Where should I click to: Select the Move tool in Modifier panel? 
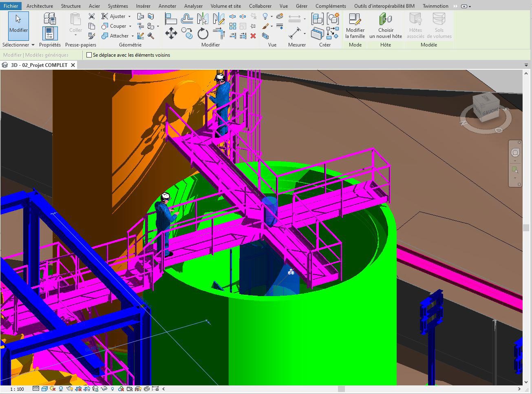tap(171, 34)
